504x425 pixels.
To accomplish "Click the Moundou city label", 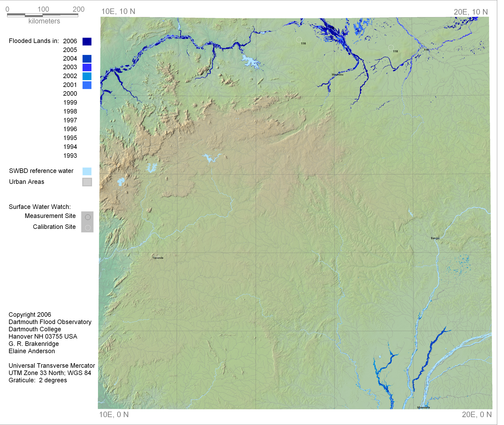I will [x=337, y=74].
